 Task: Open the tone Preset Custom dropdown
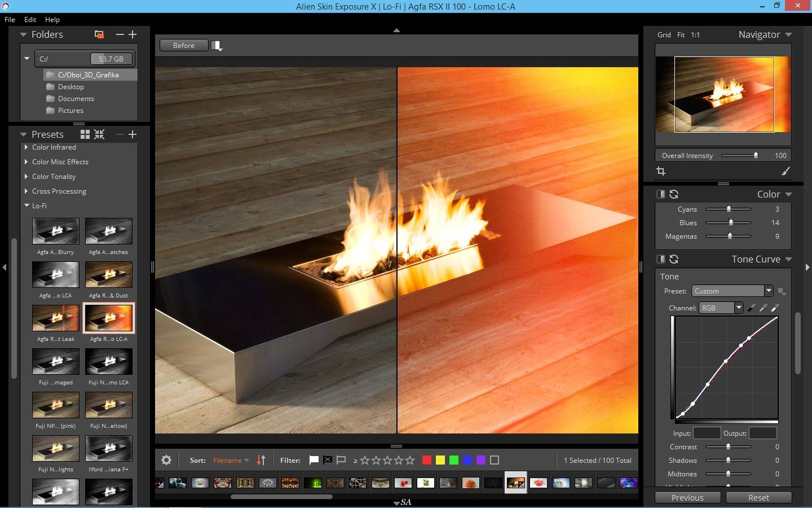point(732,291)
